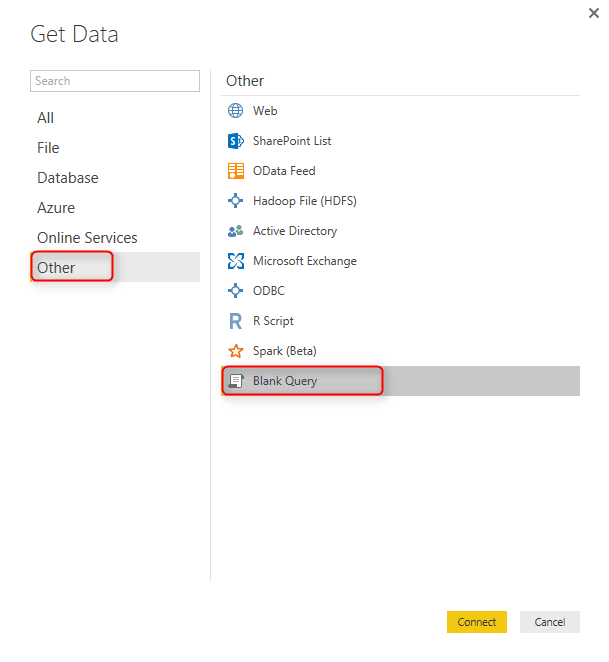
Task: Click the Cancel button
Action: click(x=550, y=622)
